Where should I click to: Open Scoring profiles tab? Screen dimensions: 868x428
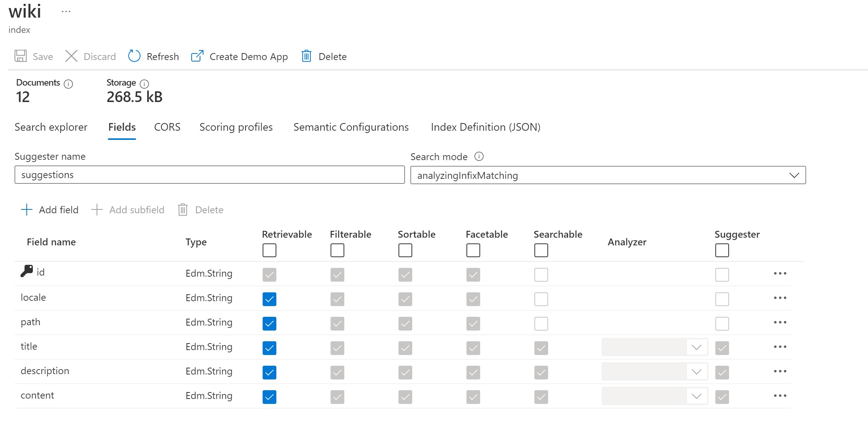(x=236, y=127)
